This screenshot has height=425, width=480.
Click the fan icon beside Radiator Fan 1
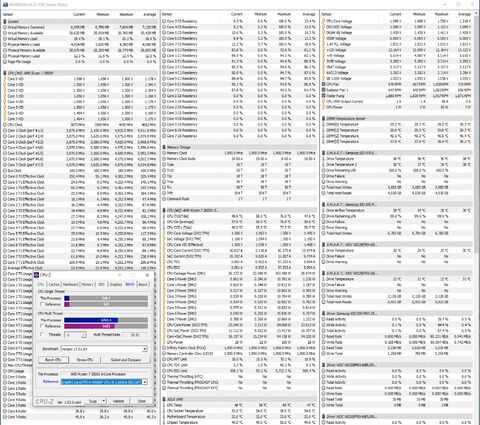324,90
